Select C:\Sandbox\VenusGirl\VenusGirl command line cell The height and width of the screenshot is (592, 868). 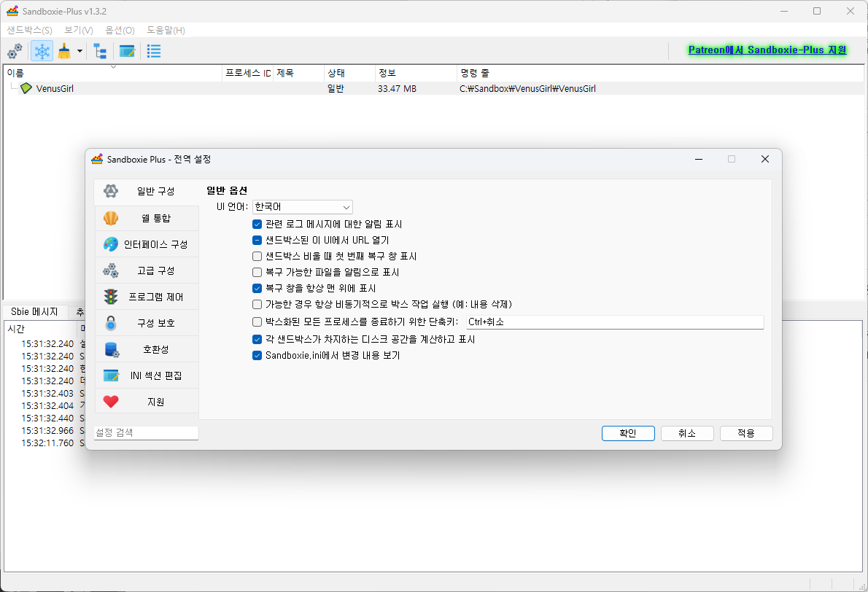[527, 88]
